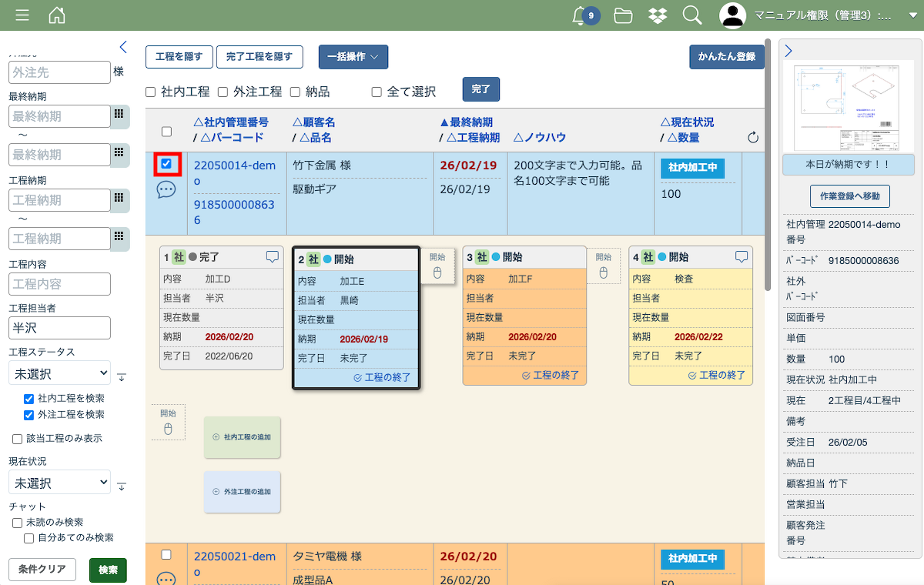Open the folder icon in header
Image resolution: width=924 pixels, height=585 pixels.
pos(623,15)
